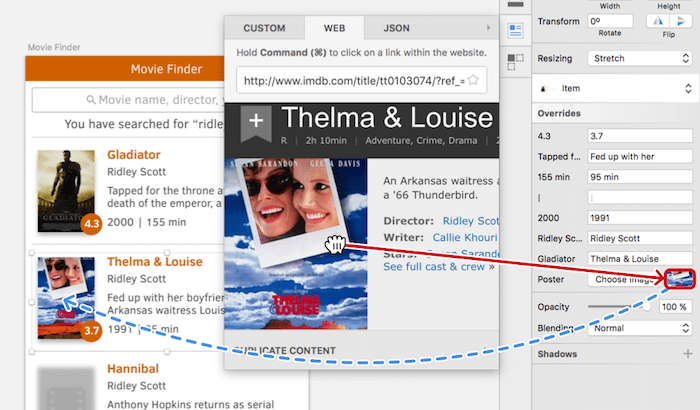Click the magnifier icon in Movie Finder search

[91, 100]
